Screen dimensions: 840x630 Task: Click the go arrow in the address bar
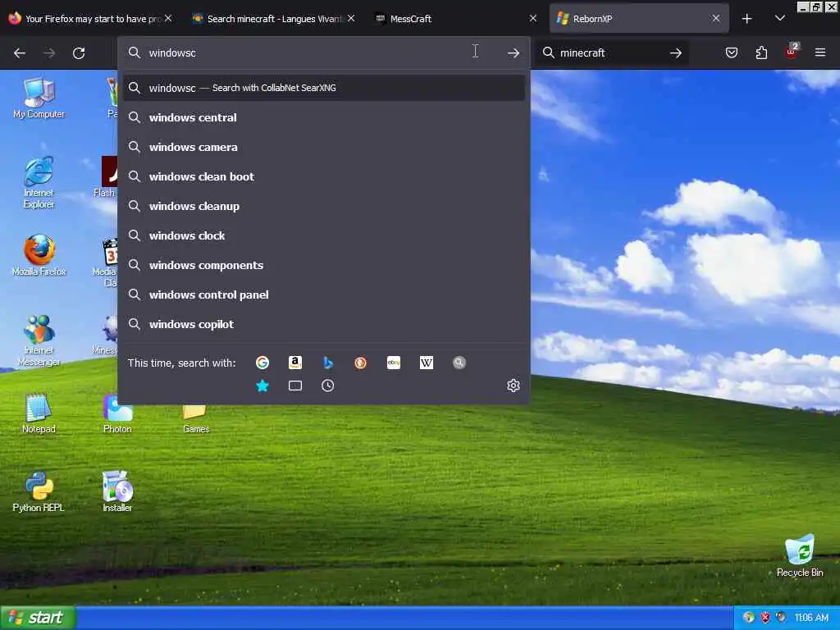514,53
